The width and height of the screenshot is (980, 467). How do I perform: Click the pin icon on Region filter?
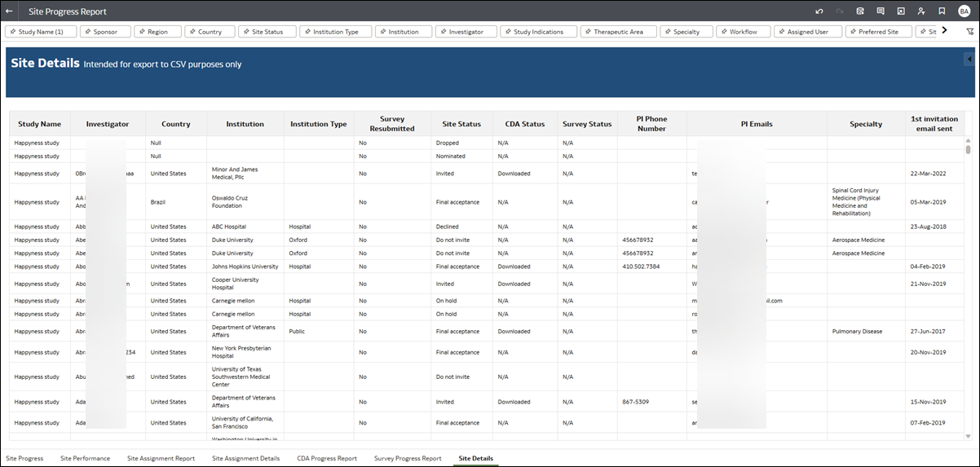click(x=142, y=32)
